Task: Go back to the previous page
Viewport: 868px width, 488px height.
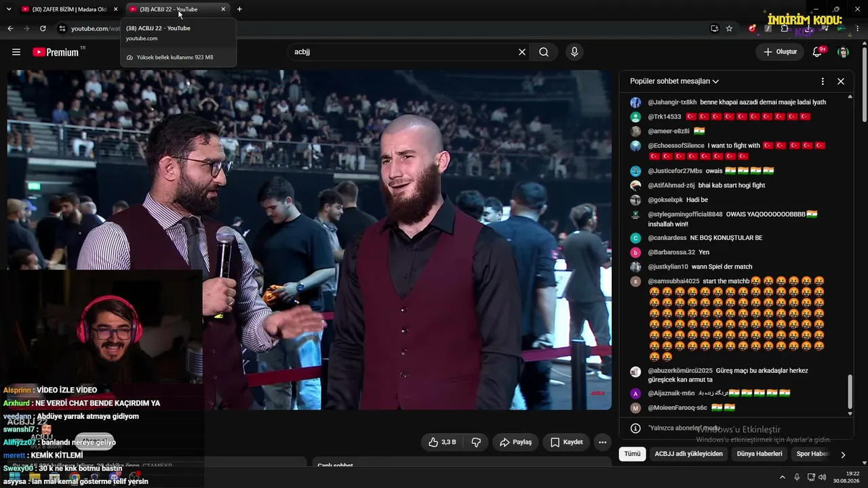Action: (10, 28)
